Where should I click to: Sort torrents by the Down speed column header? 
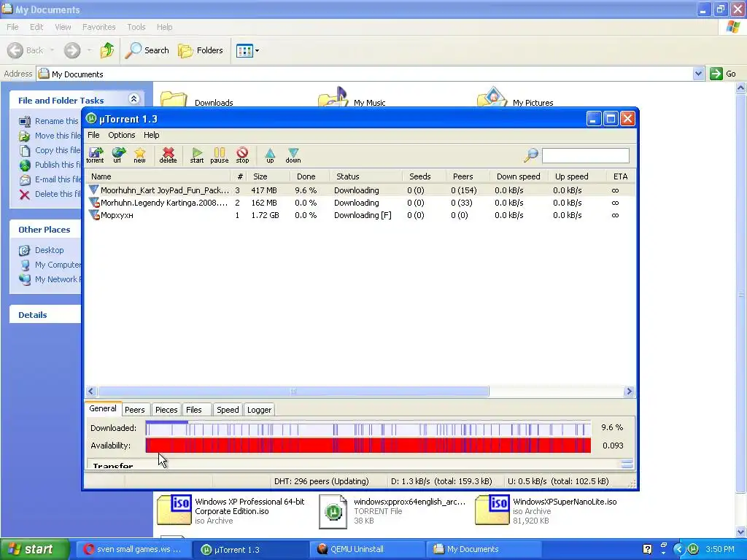[x=519, y=176]
